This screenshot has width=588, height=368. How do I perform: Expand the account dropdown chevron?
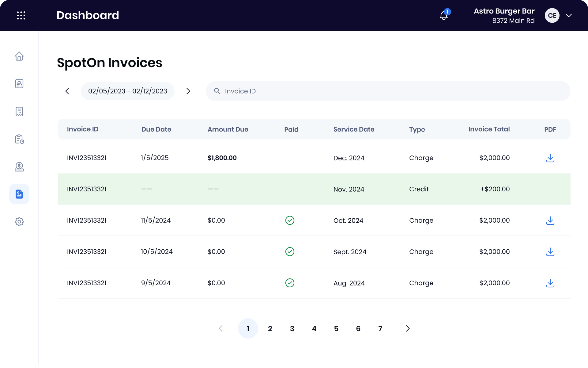(x=569, y=15)
